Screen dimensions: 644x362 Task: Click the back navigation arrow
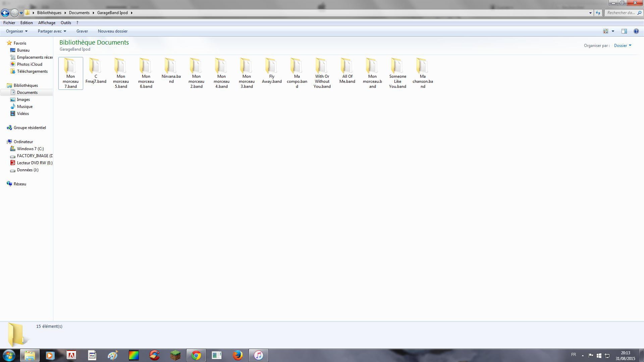[x=5, y=13]
